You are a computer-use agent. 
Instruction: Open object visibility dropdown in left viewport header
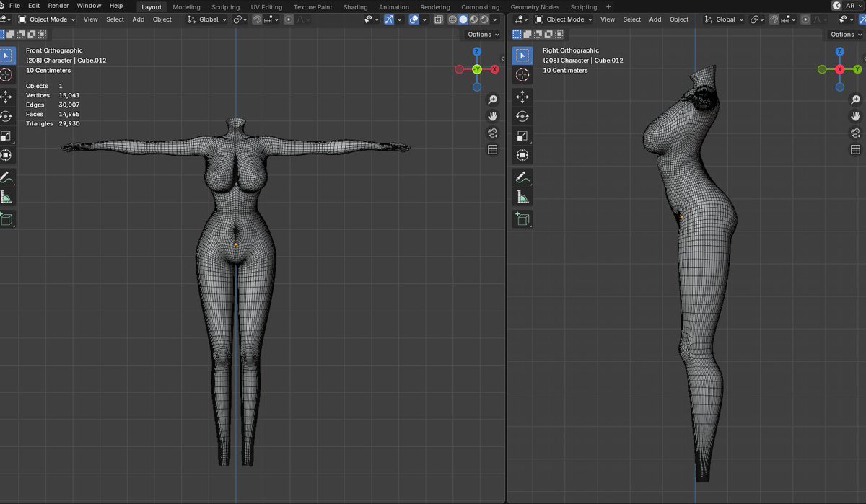coord(372,19)
